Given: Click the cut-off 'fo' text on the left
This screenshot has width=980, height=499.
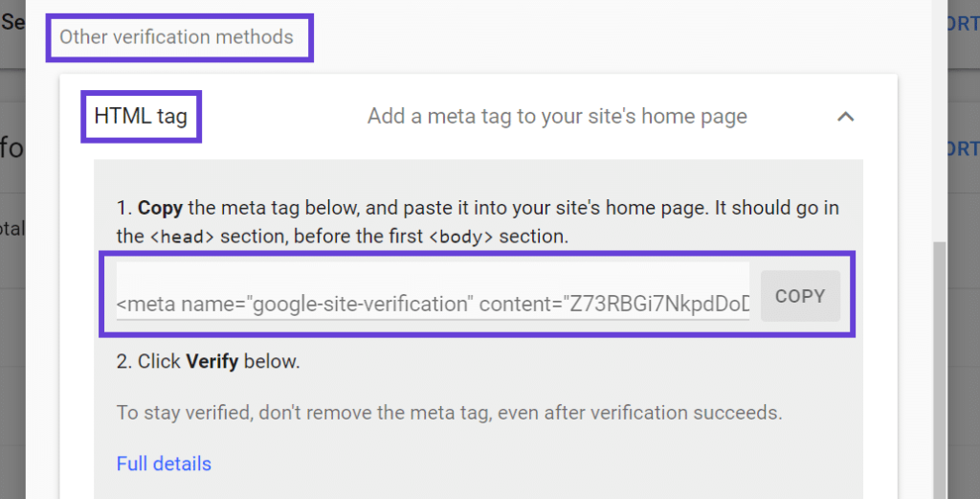Looking at the screenshot, I should point(11,149).
